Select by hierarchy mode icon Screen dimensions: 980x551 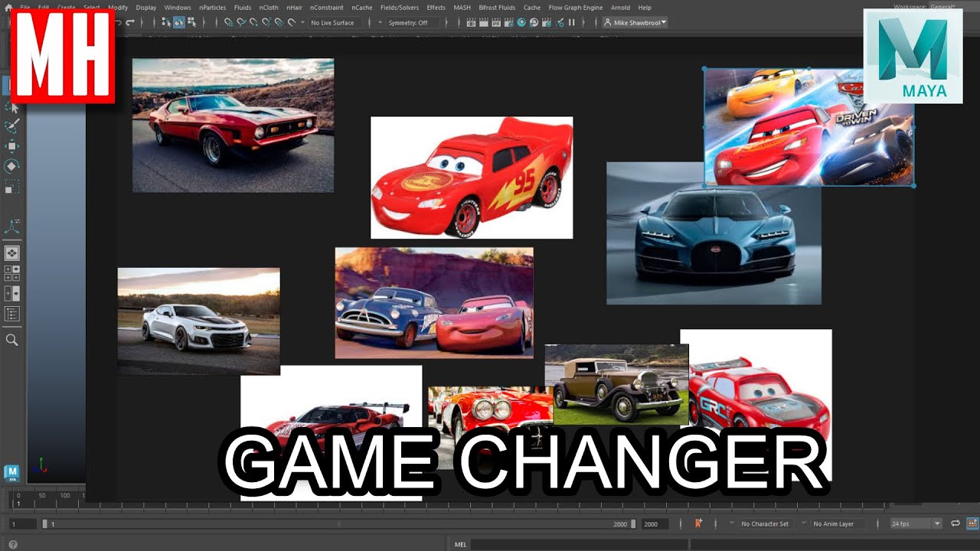(x=167, y=23)
